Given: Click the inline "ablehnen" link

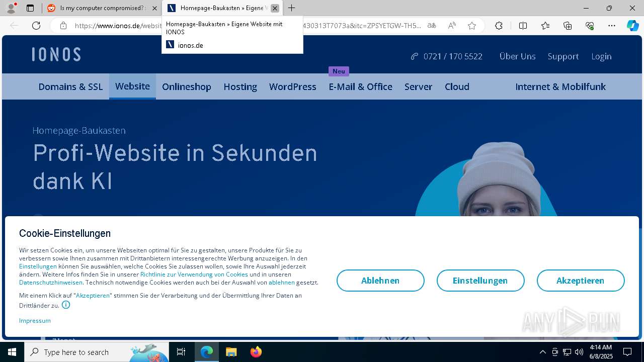Looking at the screenshot, I should click(281, 282).
